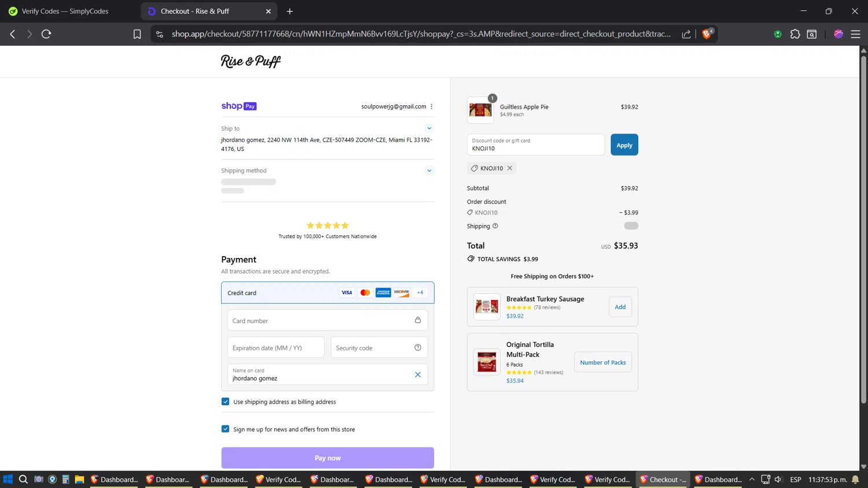Image resolution: width=868 pixels, height=488 pixels.
Task: Open the notifications bell in the taskbar
Action: point(855,479)
